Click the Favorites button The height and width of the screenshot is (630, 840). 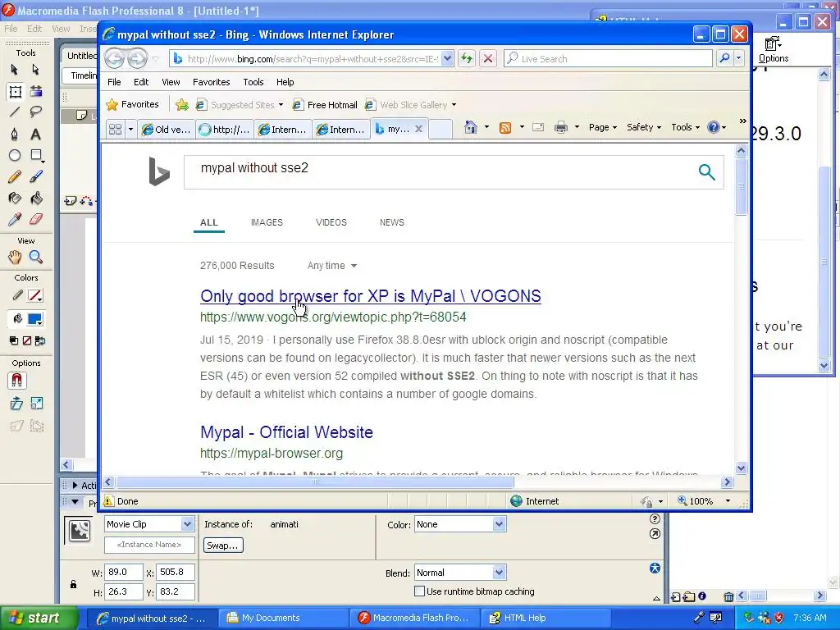(x=132, y=104)
